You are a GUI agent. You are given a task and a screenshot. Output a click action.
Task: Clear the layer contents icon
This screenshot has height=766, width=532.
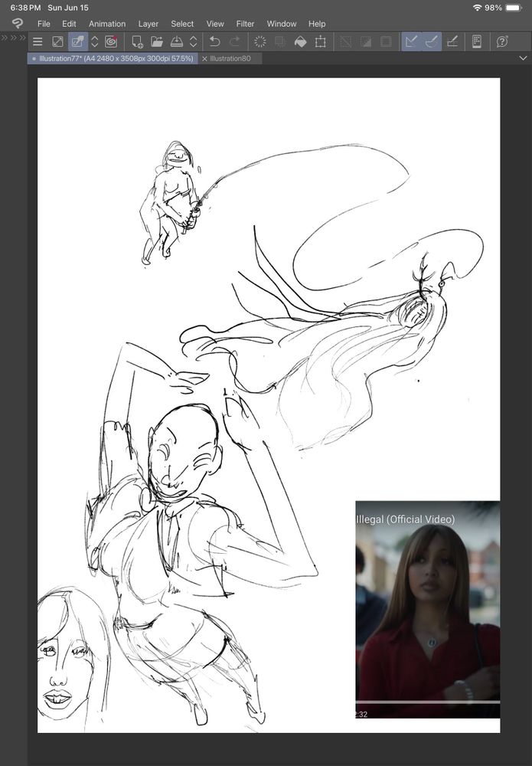(x=260, y=42)
